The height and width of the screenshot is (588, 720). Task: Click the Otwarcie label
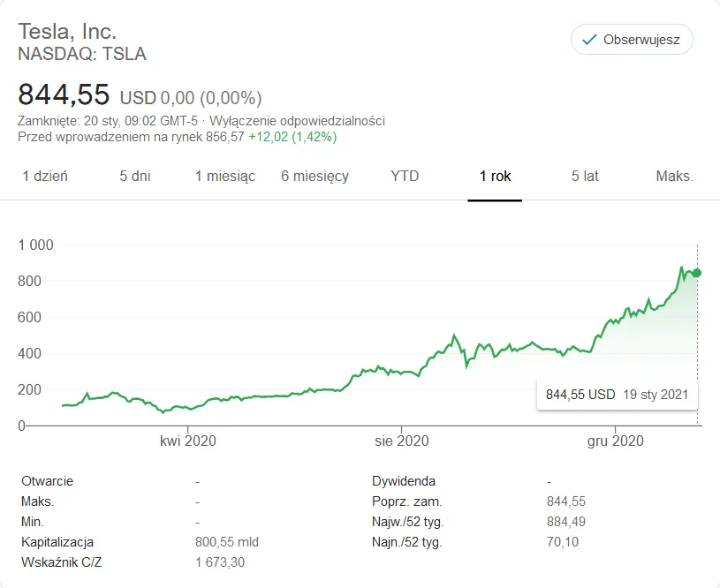click(x=48, y=481)
